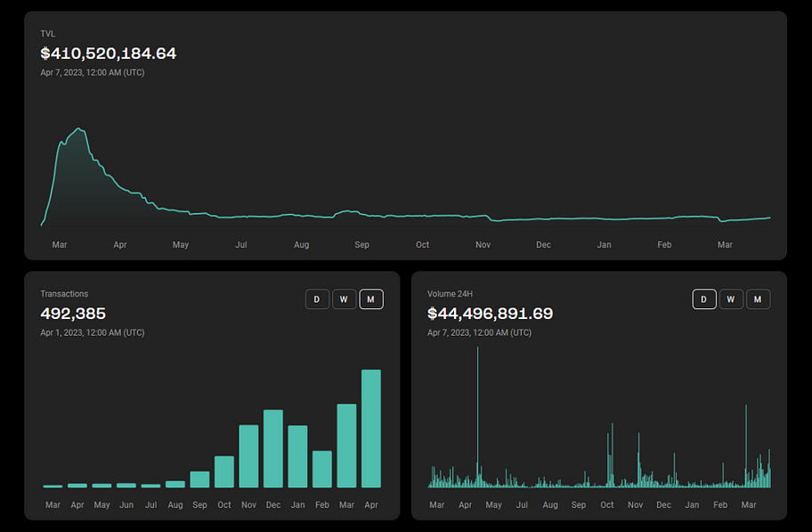Click the Nov bar in the Transactions chart

tap(248, 456)
